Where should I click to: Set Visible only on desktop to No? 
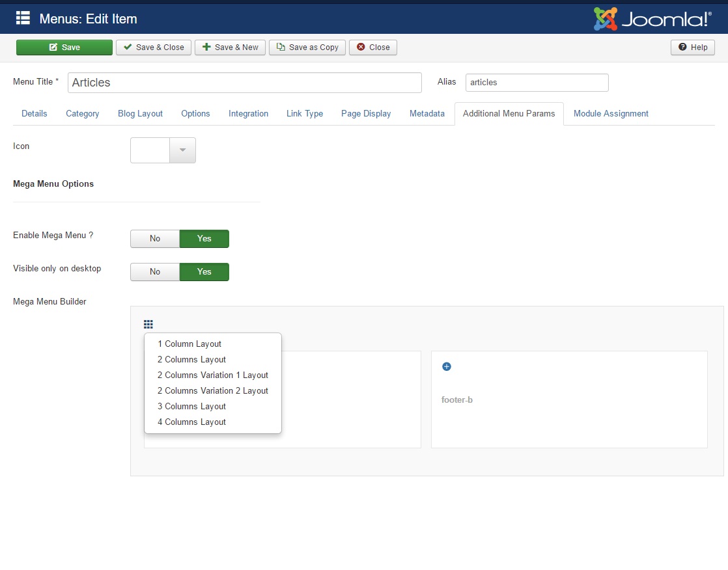point(155,272)
